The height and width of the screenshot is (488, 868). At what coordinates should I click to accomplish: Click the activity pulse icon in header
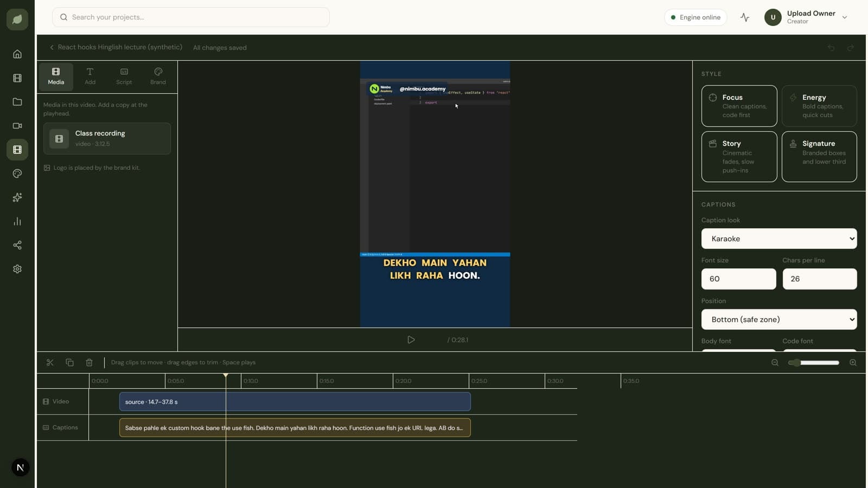coord(745,17)
